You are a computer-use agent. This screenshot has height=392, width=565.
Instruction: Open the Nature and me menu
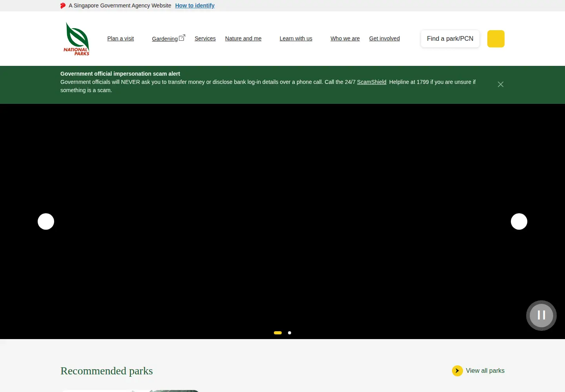coord(243,38)
